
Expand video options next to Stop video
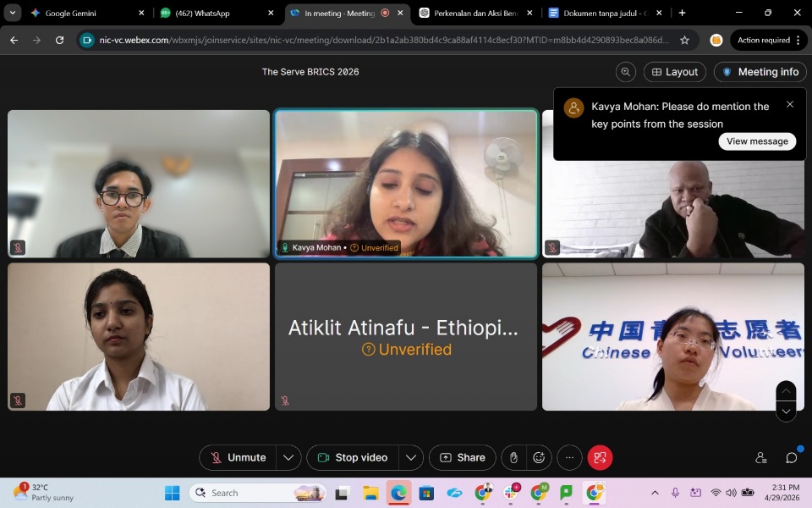(410, 458)
